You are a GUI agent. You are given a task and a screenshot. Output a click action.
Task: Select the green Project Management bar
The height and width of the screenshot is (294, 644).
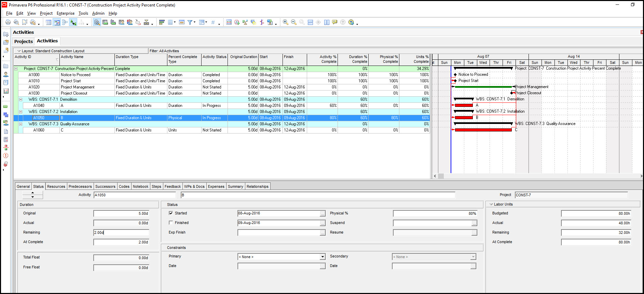click(x=483, y=87)
